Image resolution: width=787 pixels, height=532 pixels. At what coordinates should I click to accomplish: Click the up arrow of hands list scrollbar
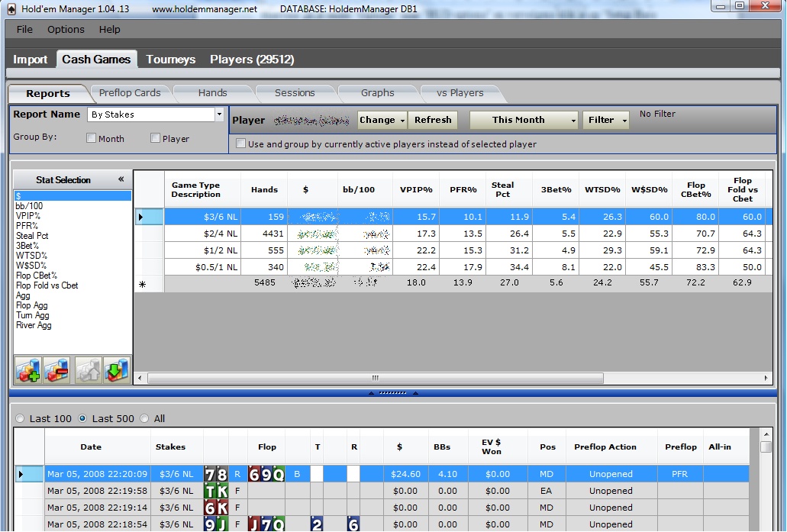pos(766,434)
